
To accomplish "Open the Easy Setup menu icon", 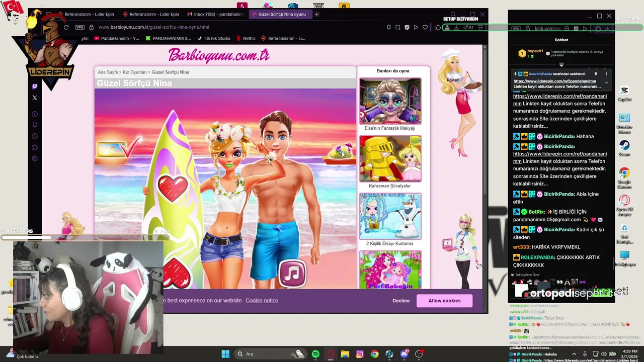I will [x=480, y=27].
